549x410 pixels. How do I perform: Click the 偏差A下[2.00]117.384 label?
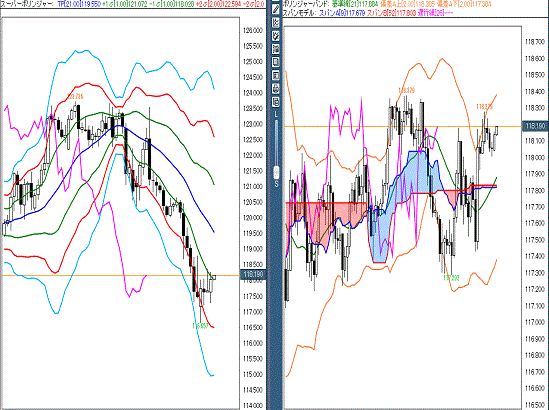463,4
